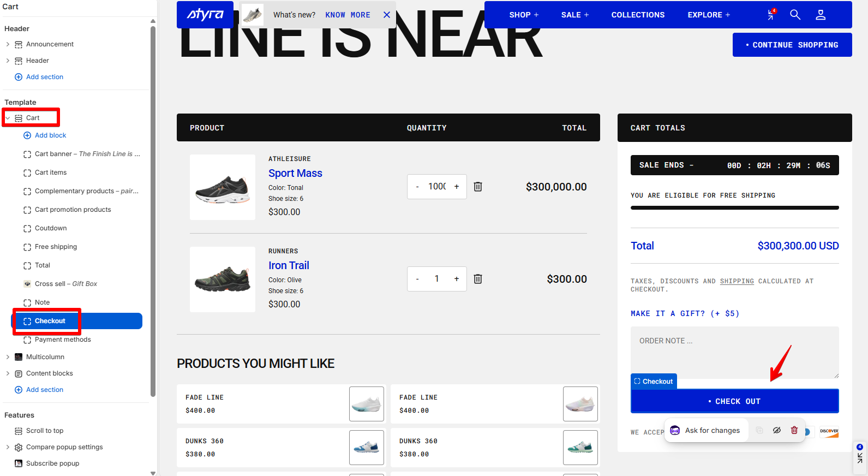Select the Complementary products block
The width and height of the screenshot is (868, 476).
tap(81, 191)
